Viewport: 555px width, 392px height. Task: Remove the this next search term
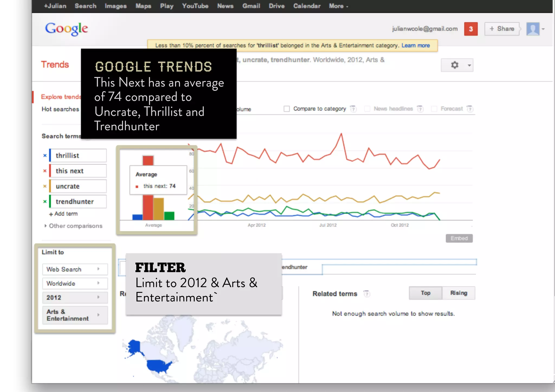tap(45, 171)
